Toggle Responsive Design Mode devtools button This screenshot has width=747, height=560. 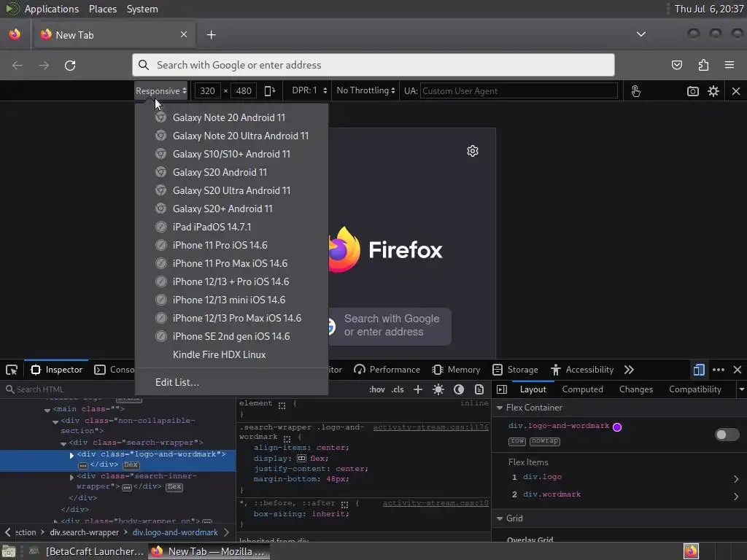click(699, 370)
